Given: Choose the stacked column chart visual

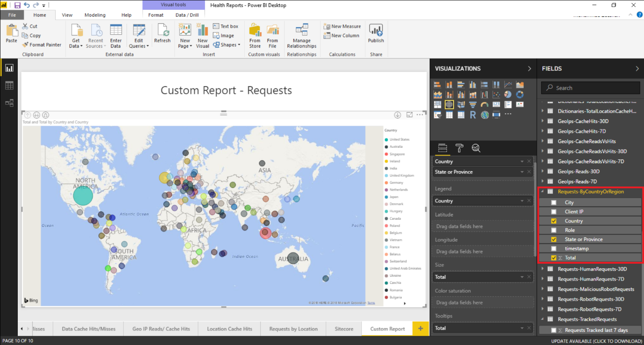Looking at the screenshot, I should (x=449, y=85).
